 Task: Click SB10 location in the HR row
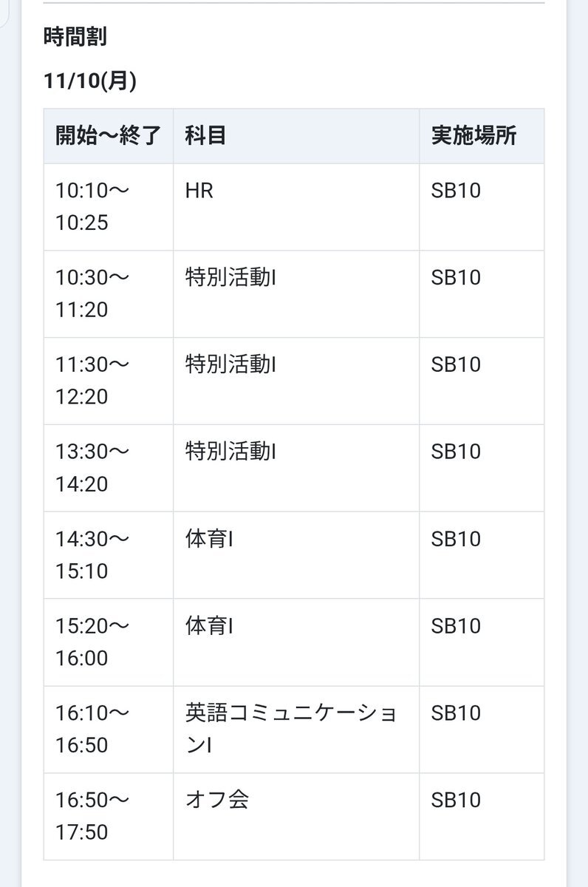click(x=456, y=191)
